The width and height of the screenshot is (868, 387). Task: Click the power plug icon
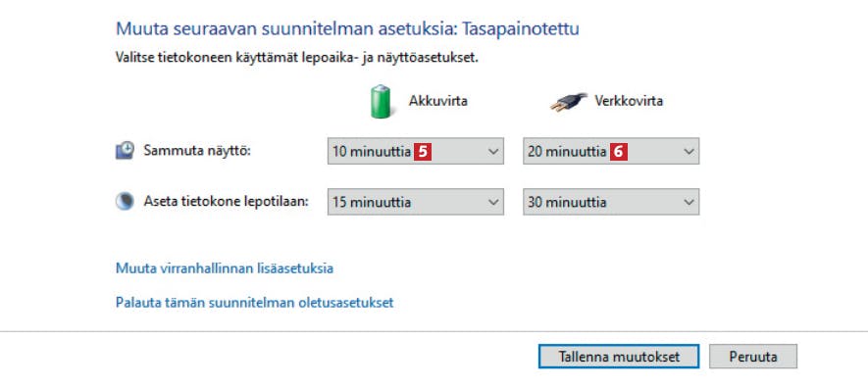[569, 102]
